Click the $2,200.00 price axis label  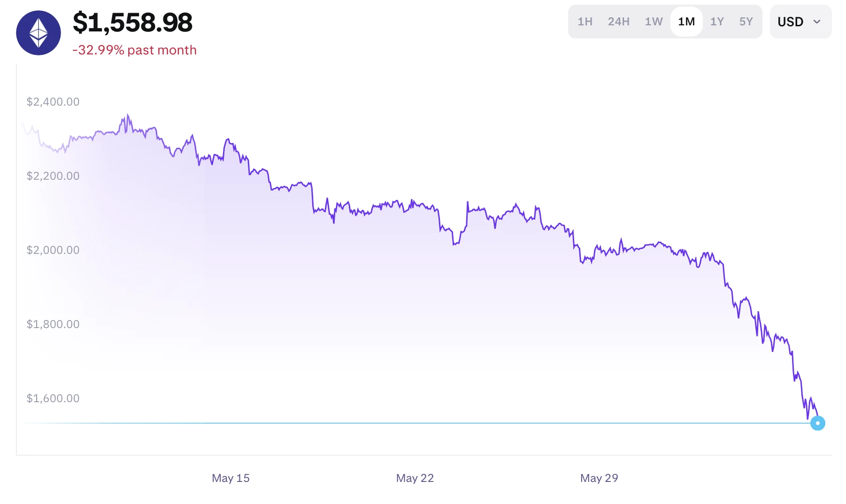(53, 176)
